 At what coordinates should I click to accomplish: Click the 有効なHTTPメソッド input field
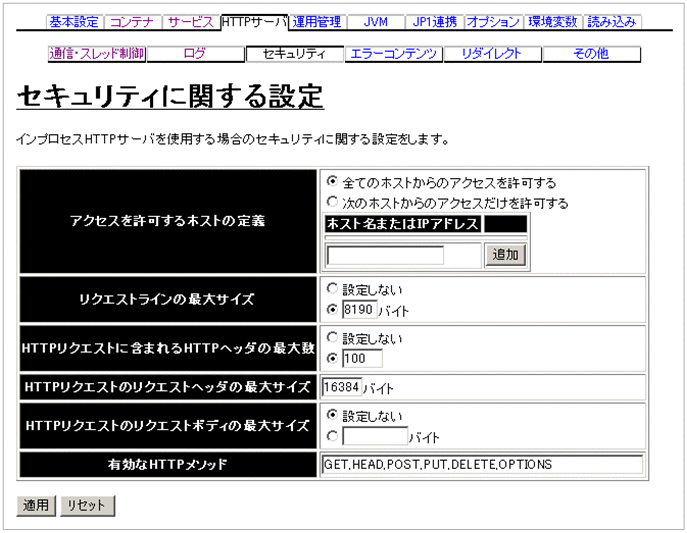pos(482,464)
